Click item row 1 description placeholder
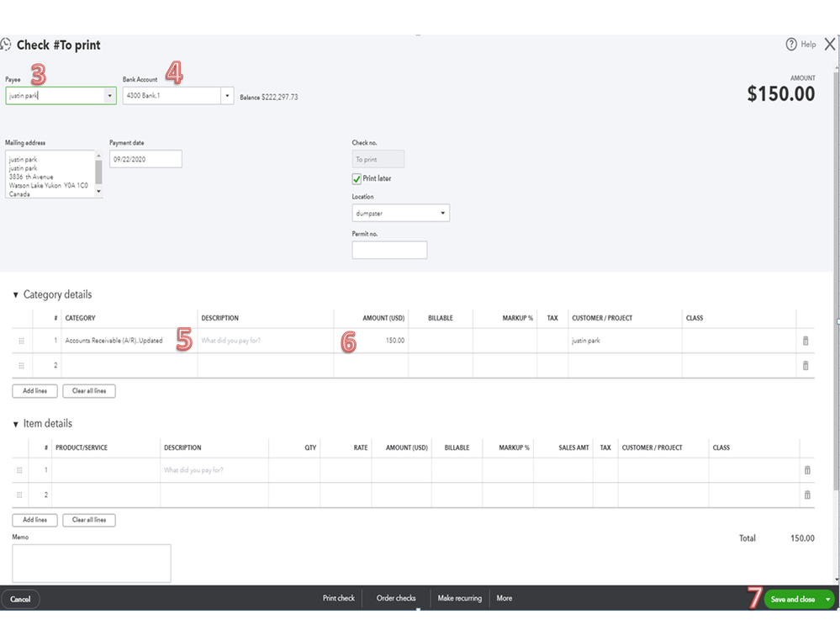This screenshot has height=630, width=840. click(x=194, y=470)
